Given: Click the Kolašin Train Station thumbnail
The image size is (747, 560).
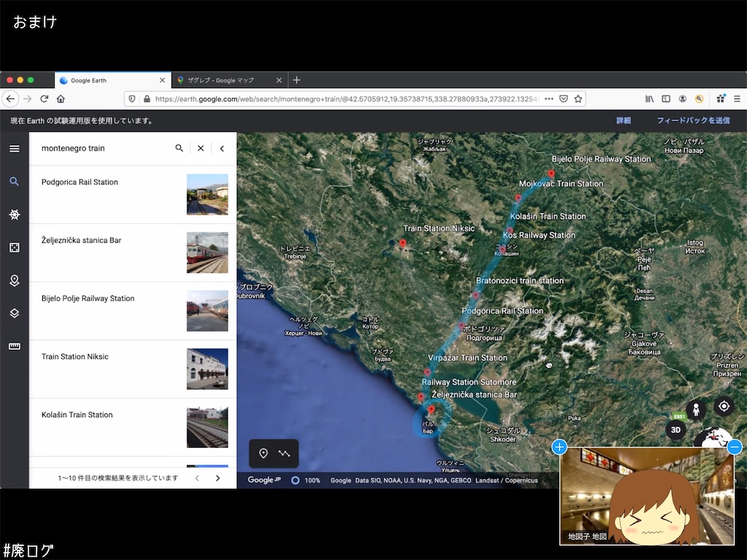Looking at the screenshot, I should (207, 427).
